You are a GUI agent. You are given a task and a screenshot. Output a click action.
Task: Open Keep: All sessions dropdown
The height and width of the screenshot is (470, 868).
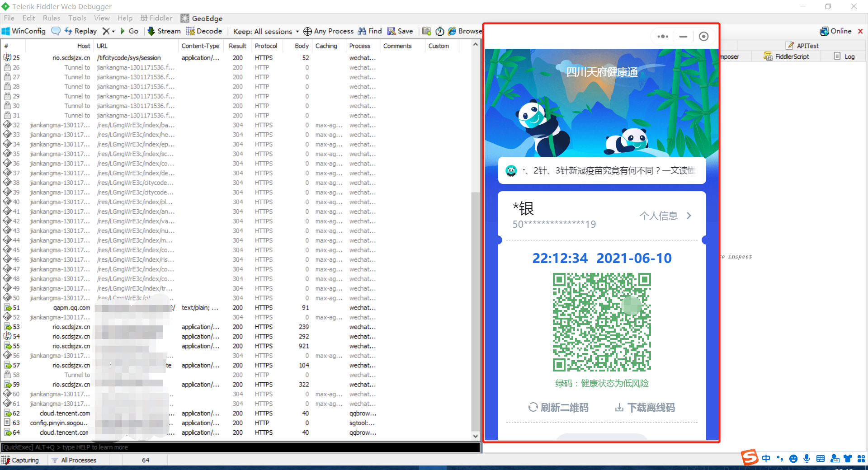coord(266,31)
